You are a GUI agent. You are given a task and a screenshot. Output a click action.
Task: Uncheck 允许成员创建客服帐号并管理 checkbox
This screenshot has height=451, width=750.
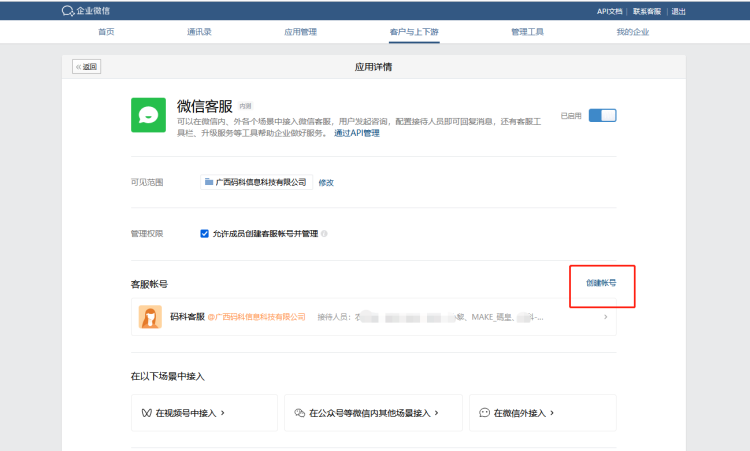point(204,233)
